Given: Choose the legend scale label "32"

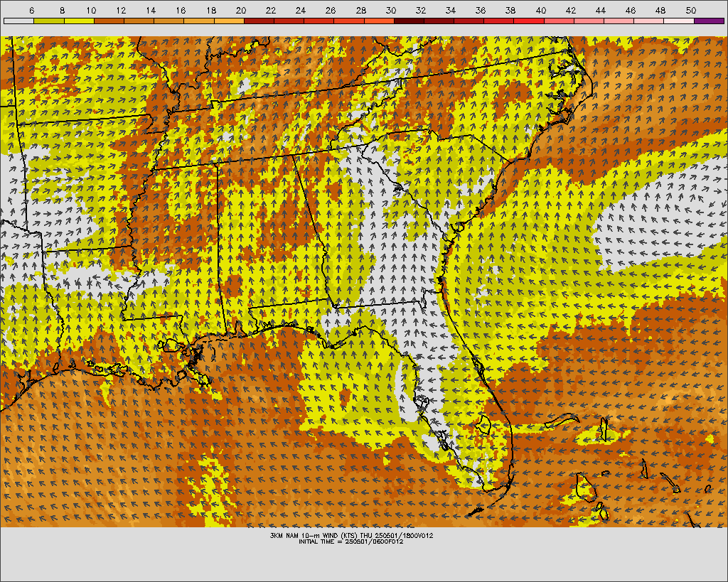Looking at the screenshot, I should point(421,10).
